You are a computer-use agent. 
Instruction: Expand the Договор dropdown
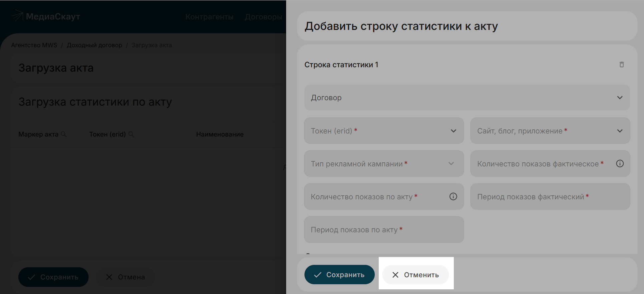466,98
